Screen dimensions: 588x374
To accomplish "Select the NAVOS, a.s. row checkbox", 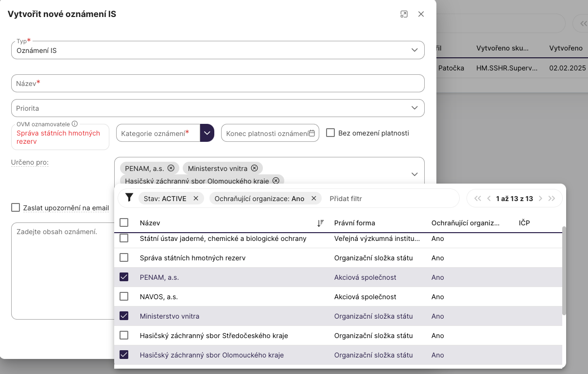I will (x=124, y=296).
